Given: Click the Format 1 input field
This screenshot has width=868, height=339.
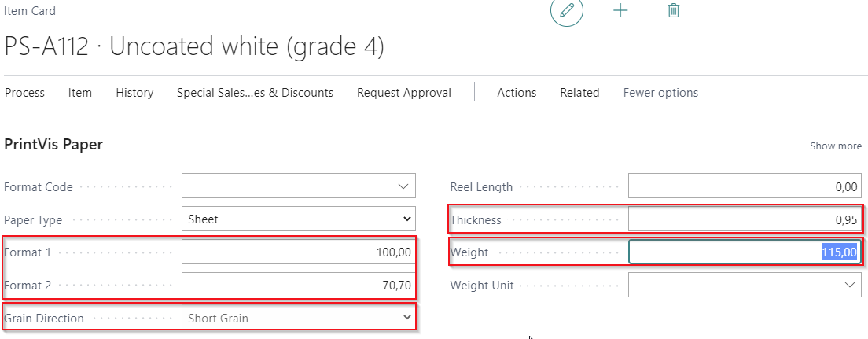Looking at the screenshot, I should pos(299,252).
